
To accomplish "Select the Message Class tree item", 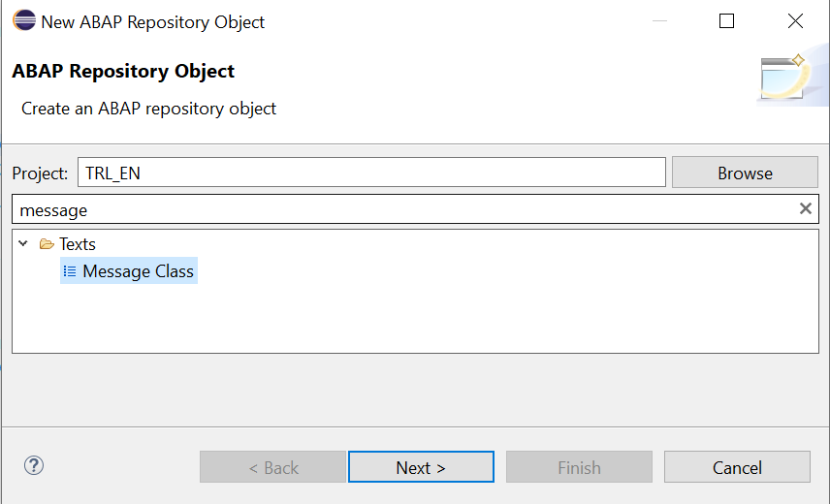I will pyautogui.click(x=138, y=271).
